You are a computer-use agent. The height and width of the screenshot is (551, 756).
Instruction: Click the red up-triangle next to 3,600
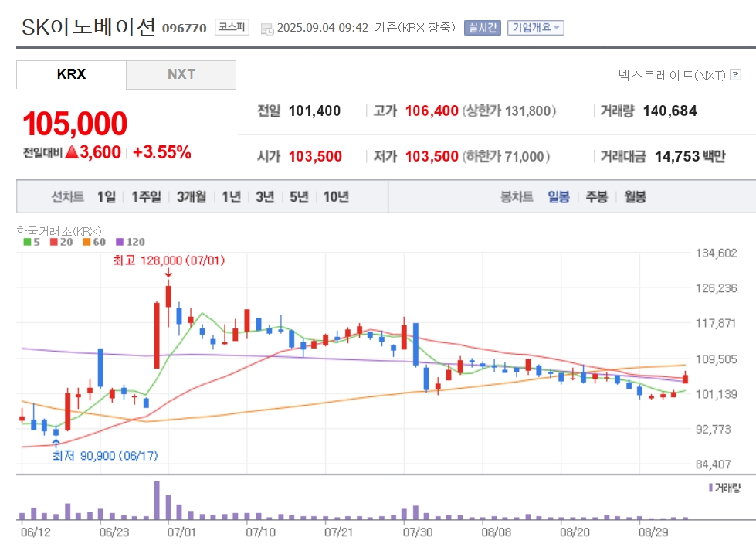[x=71, y=152]
